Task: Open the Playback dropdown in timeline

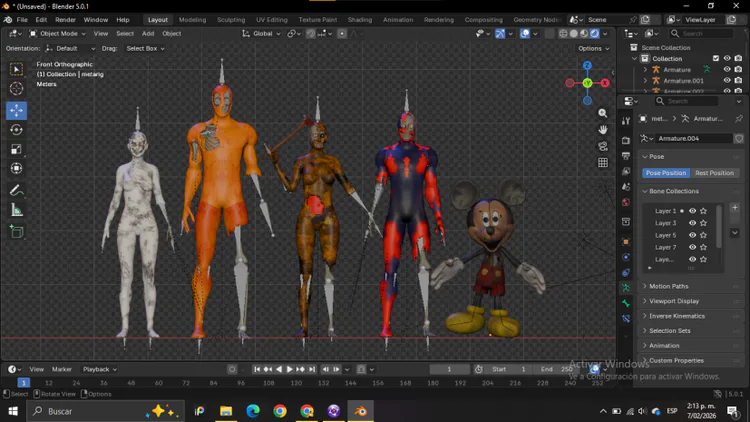Action: pos(99,369)
